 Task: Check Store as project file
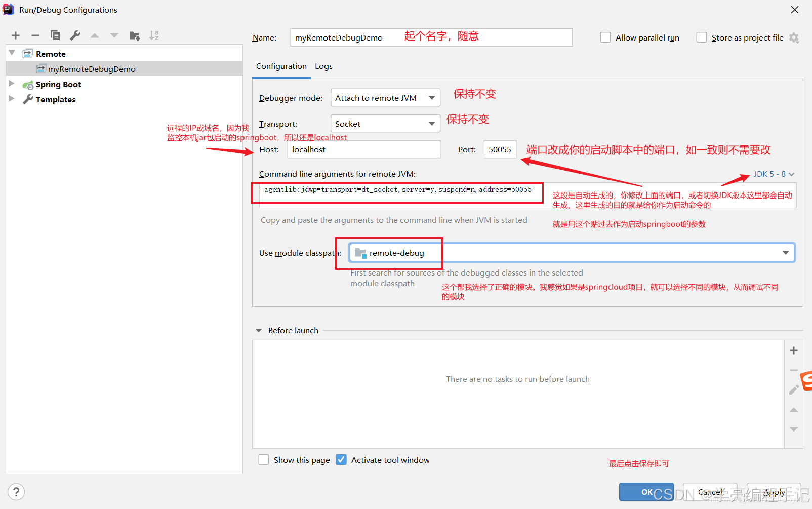tap(702, 37)
